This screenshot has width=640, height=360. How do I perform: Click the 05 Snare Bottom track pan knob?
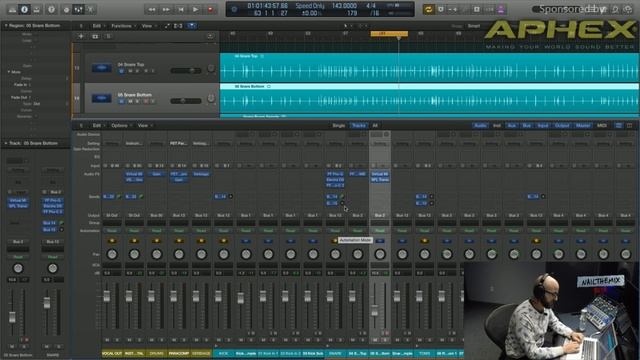[x=211, y=98]
